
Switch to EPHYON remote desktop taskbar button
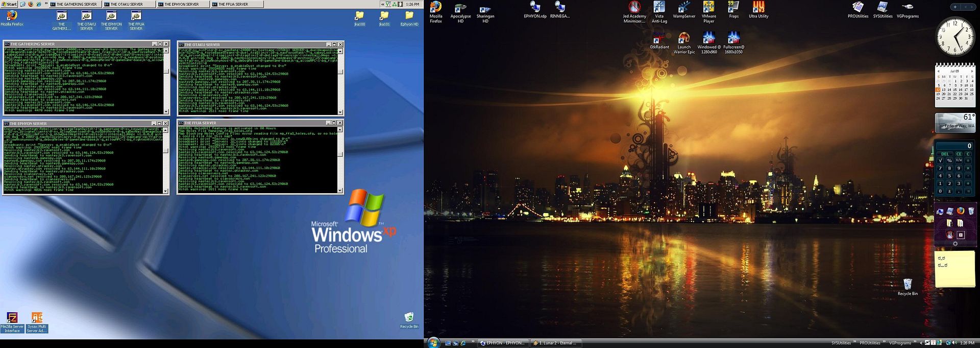[x=502, y=343]
